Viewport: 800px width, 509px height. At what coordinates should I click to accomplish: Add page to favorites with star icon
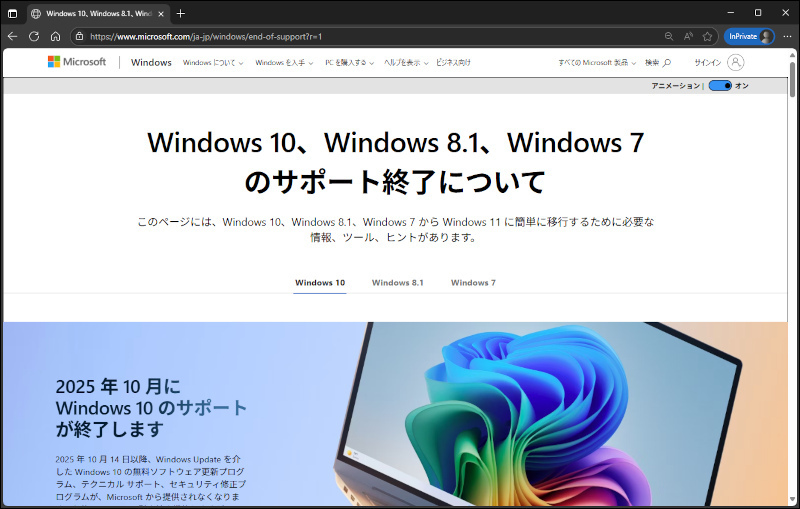707,36
